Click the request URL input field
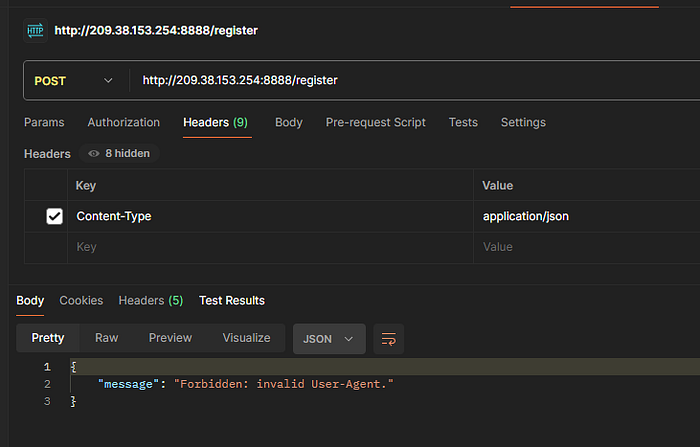The height and width of the screenshot is (447, 700). click(415, 81)
